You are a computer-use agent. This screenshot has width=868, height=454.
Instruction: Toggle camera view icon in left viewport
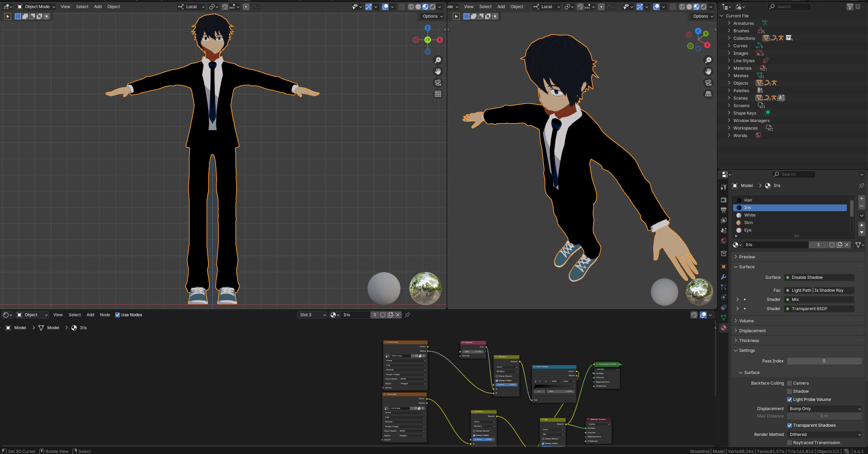(x=438, y=83)
